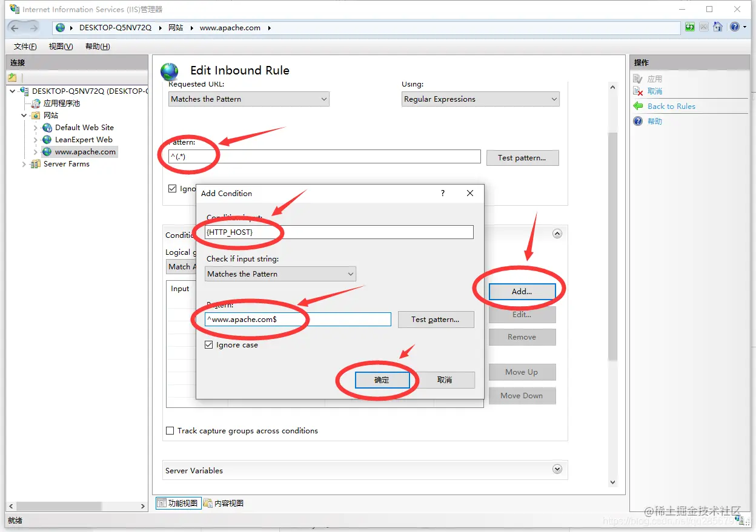The width and height of the screenshot is (756, 532).
Task: Cancel dialog with 取消 button
Action: (x=445, y=380)
